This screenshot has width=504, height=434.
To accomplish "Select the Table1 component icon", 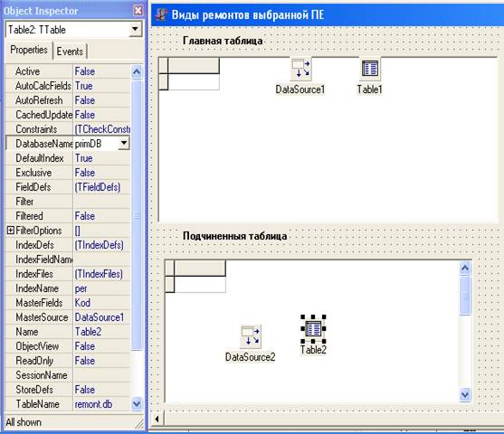I will (x=370, y=69).
